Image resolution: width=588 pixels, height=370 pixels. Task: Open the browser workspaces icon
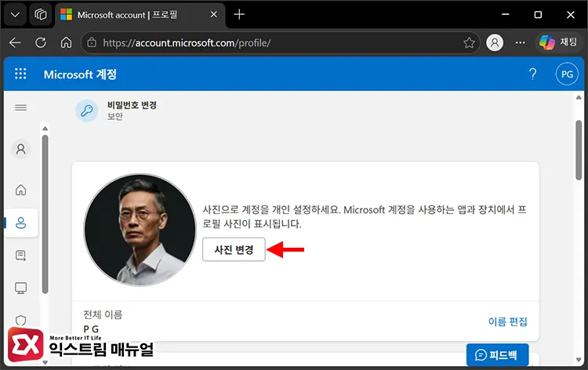pos(41,15)
